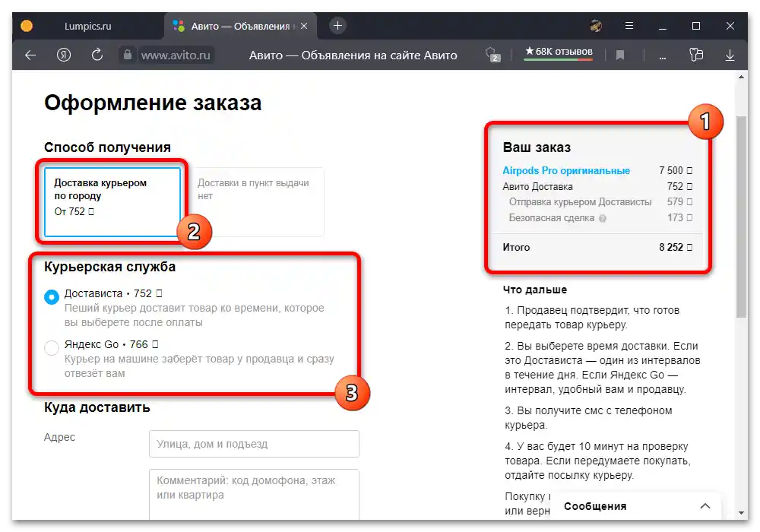Click the scrollbar up arrow
This screenshot has width=760, height=532.
741,77
